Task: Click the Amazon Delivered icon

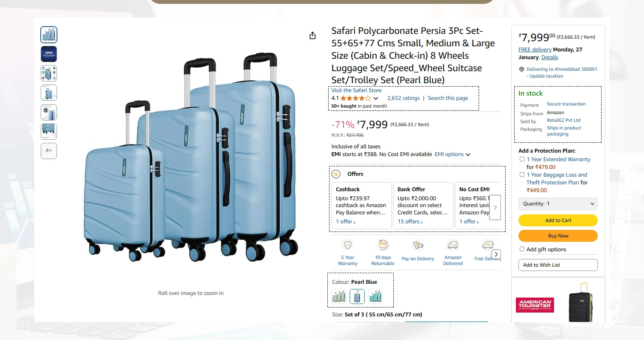Action: (452, 244)
